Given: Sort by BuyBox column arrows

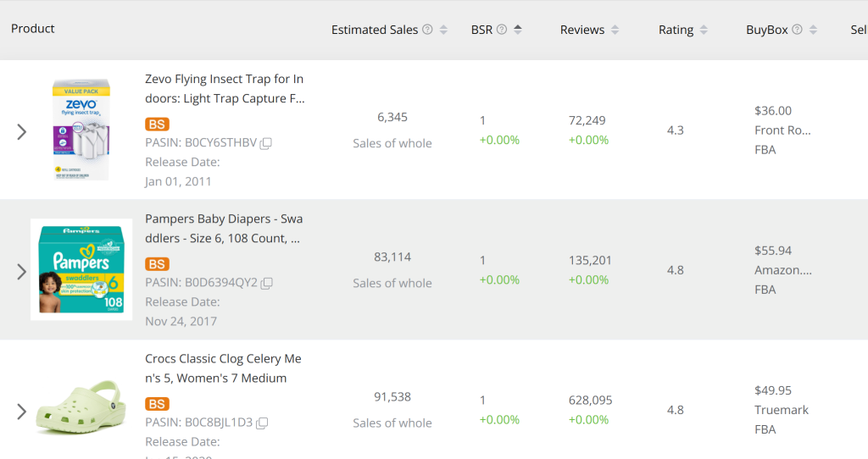Looking at the screenshot, I should [x=813, y=30].
